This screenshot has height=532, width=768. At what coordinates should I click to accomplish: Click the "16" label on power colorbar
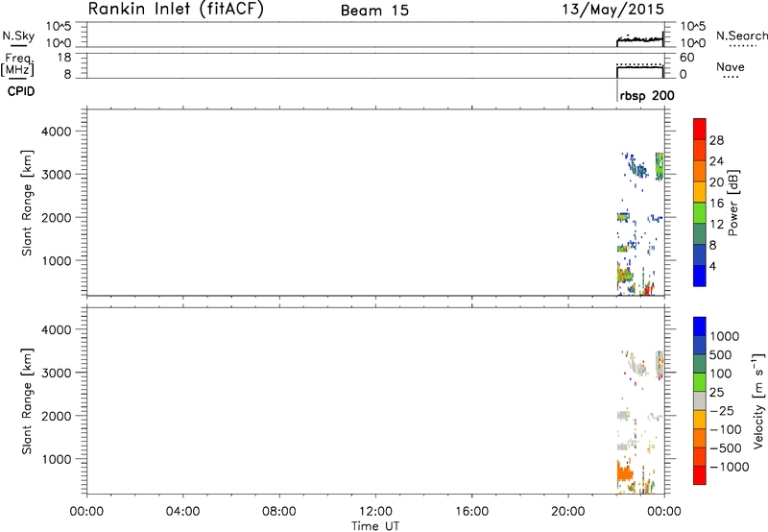click(x=716, y=204)
